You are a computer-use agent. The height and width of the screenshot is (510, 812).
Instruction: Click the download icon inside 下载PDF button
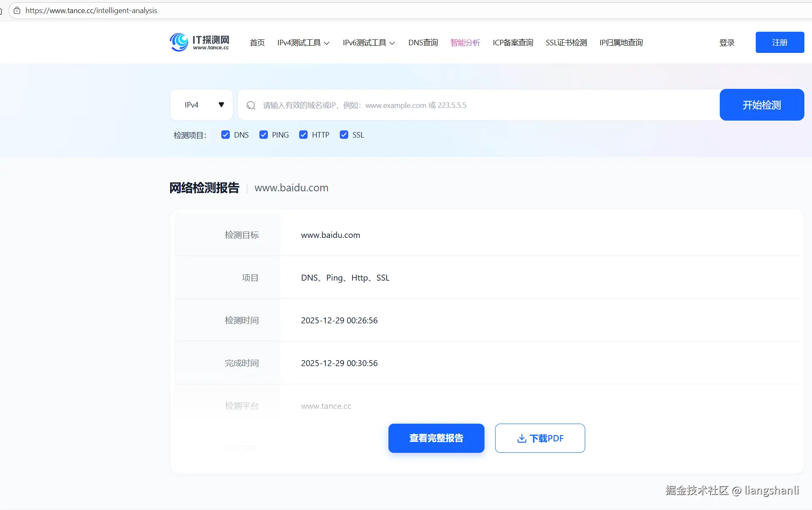pyautogui.click(x=520, y=438)
